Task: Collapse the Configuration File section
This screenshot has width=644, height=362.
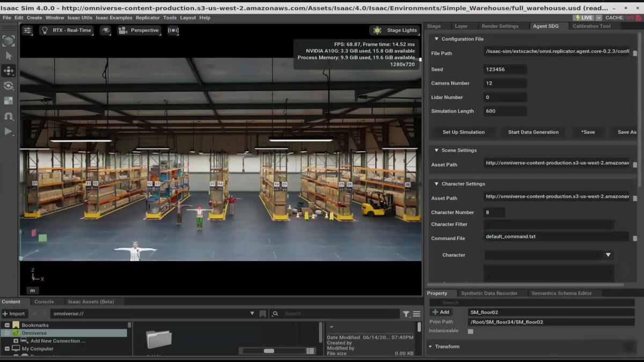Action: (x=436, y=39)
